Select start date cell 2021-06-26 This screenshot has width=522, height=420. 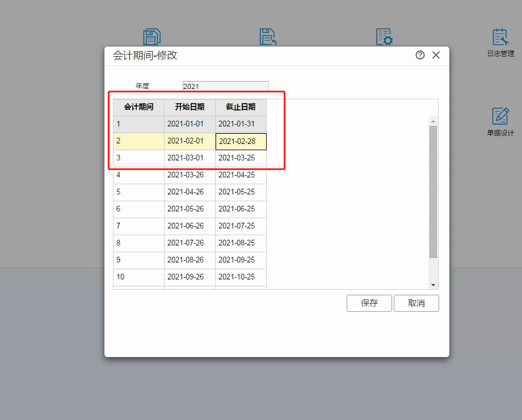click(x=190, y=226)
